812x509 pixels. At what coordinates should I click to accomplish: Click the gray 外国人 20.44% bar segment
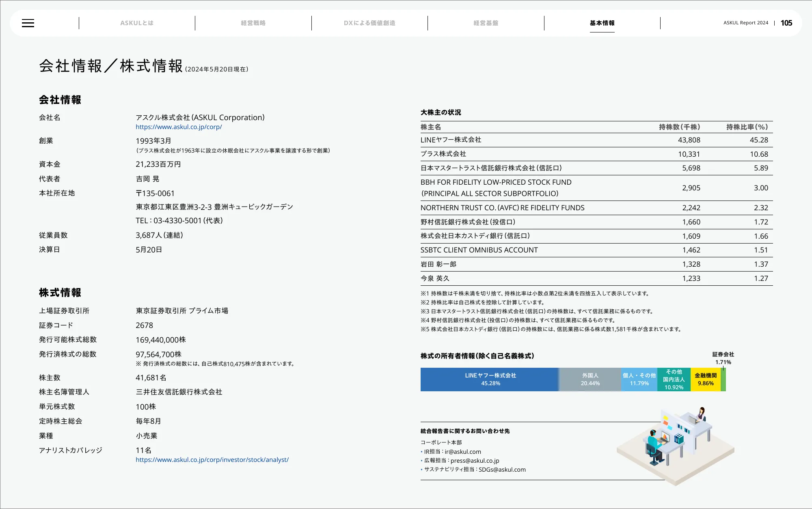[590, 380]
